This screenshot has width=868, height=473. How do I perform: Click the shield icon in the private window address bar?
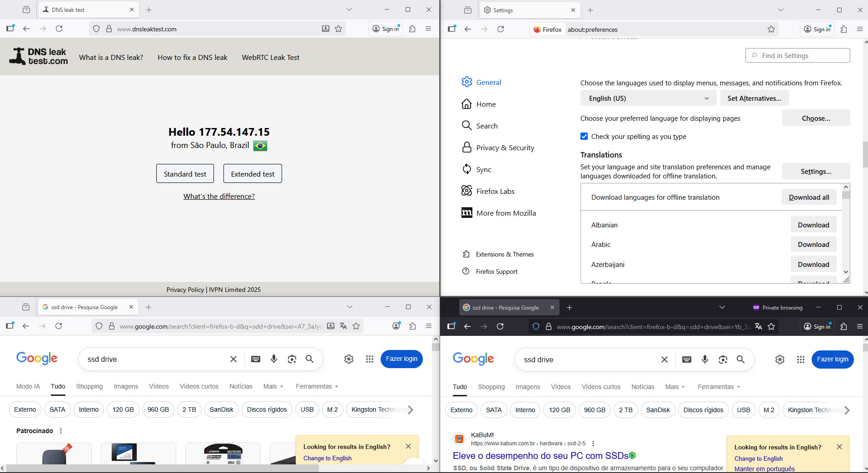(536, 326)
